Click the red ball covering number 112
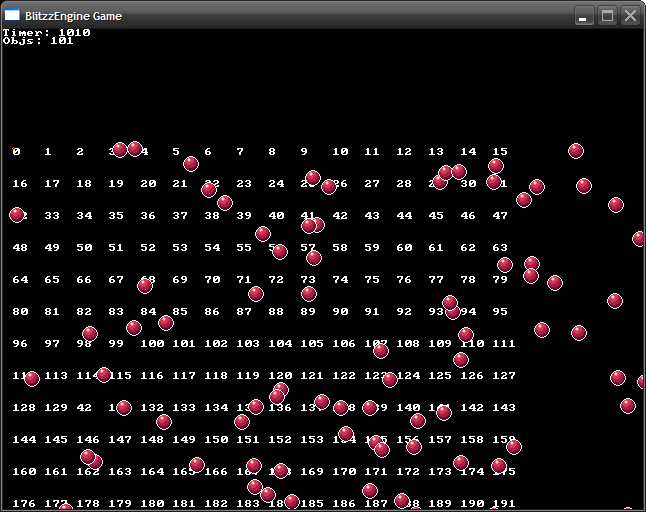Viewport: 646px width, 512px height. click(x=32, y=378)
